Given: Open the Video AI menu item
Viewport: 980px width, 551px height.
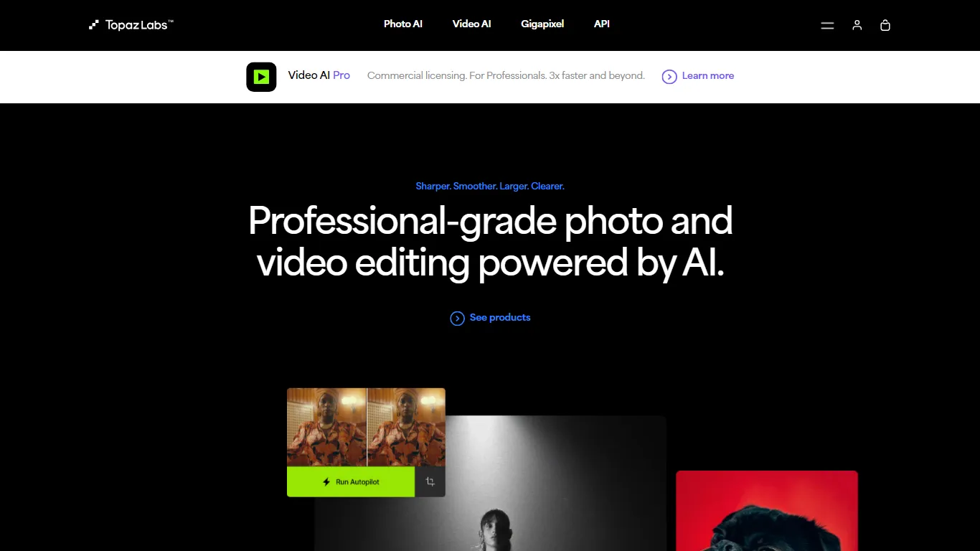Looking at the screenshot, I should point(472,24).
